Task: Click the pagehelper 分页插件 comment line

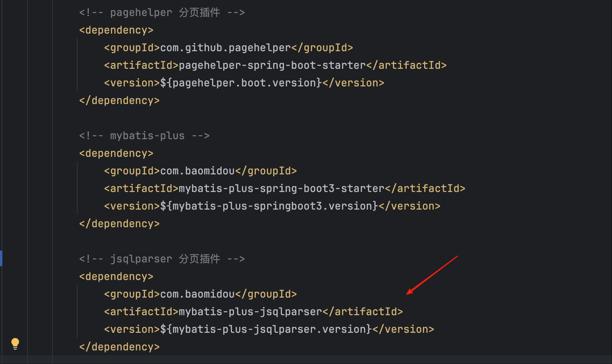Action: (x=162, y=13)
